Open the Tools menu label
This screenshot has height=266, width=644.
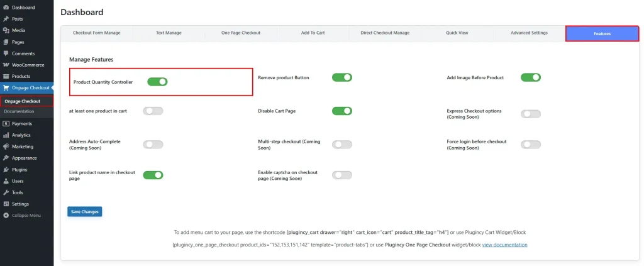17,192
